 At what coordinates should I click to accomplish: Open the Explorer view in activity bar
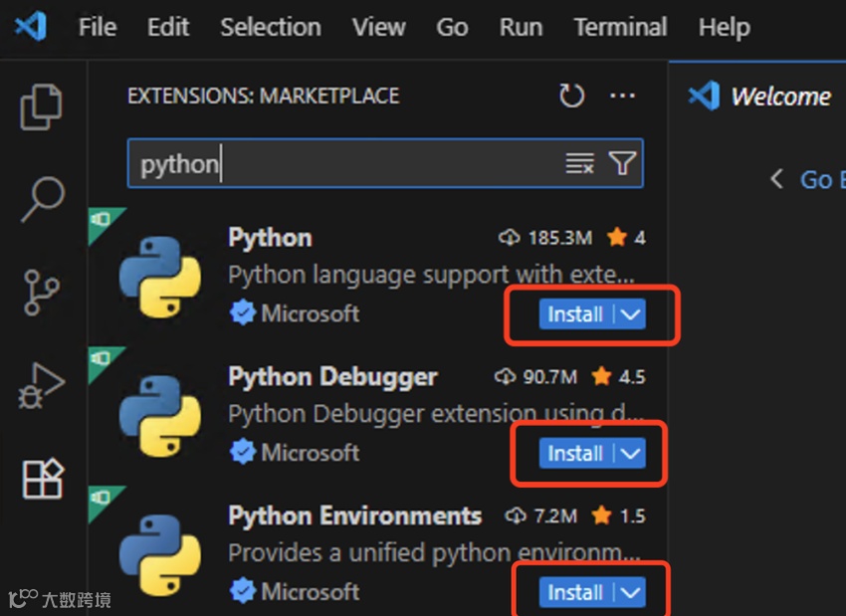42,107
